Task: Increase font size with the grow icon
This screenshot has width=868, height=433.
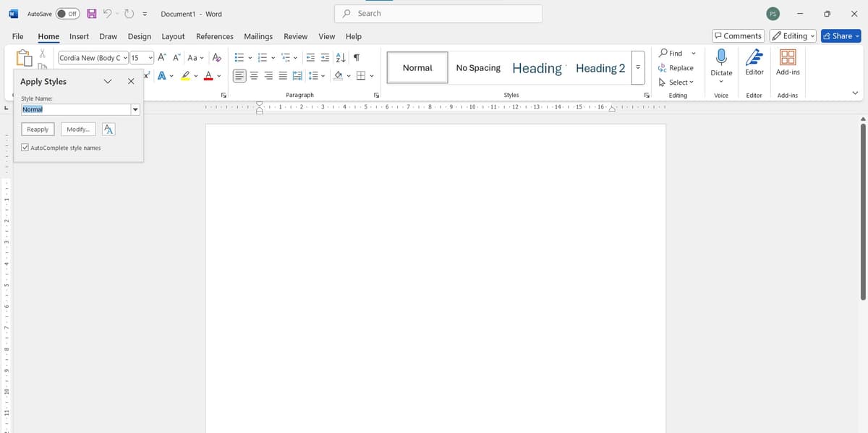Action: coord(162,57)
